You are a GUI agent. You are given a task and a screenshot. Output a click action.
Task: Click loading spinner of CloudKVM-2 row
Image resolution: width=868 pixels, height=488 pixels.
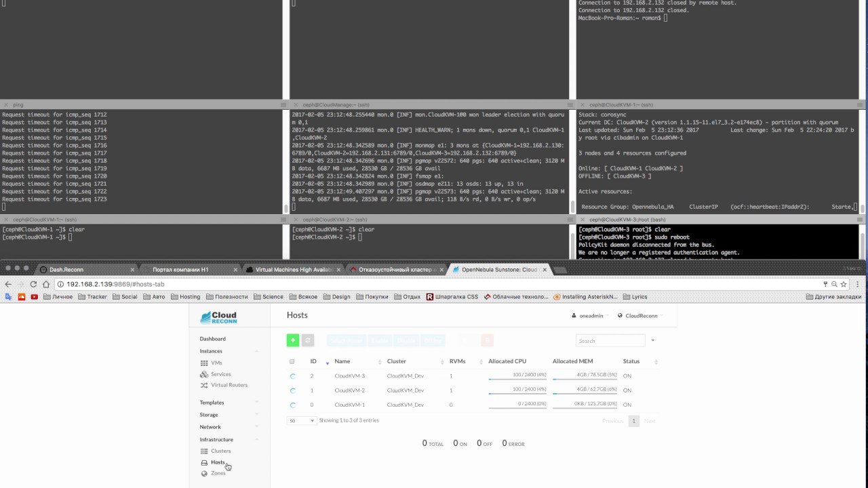click(293, 390)
